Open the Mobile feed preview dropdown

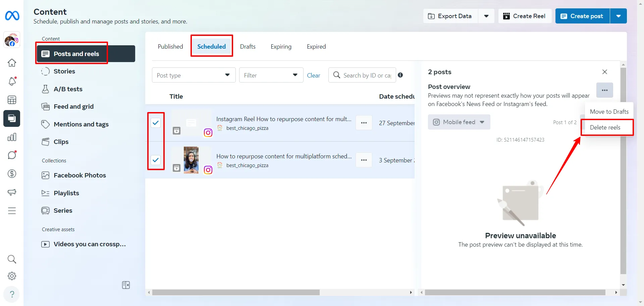tap(459, 122)
